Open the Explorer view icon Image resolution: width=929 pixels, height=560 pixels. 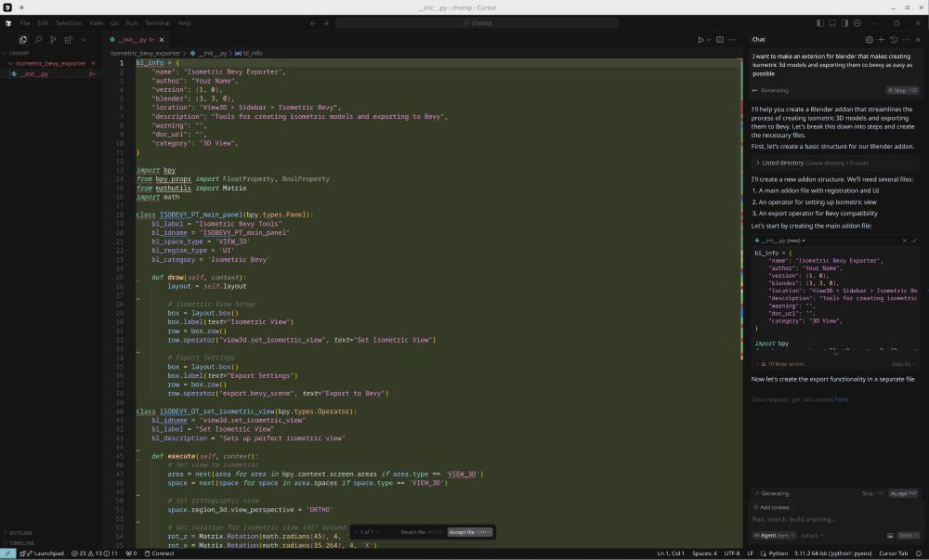click(23, 40)
